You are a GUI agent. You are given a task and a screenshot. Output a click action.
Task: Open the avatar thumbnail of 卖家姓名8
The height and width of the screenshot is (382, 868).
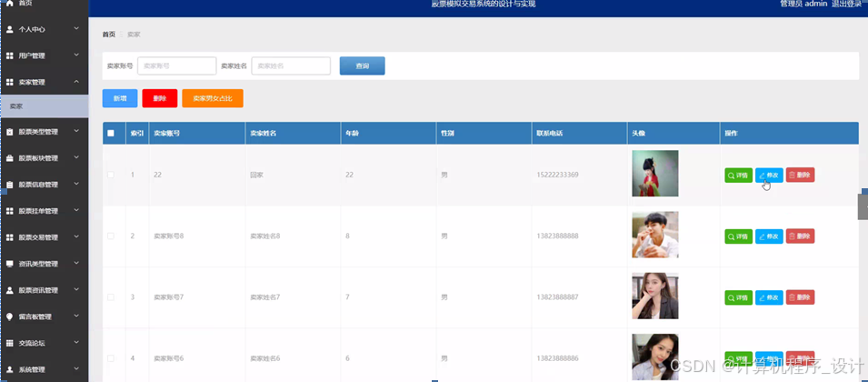(x=655, y=235)
